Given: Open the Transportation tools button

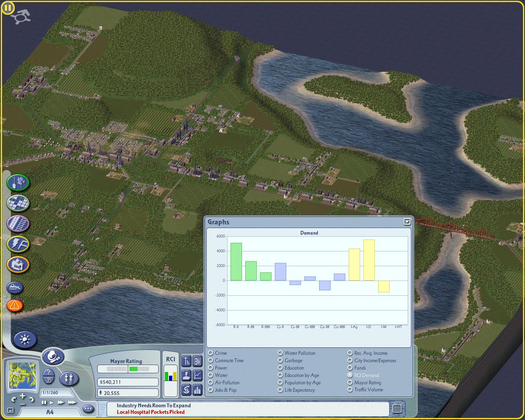Looking at the screenshot, I should coord(18,224).
